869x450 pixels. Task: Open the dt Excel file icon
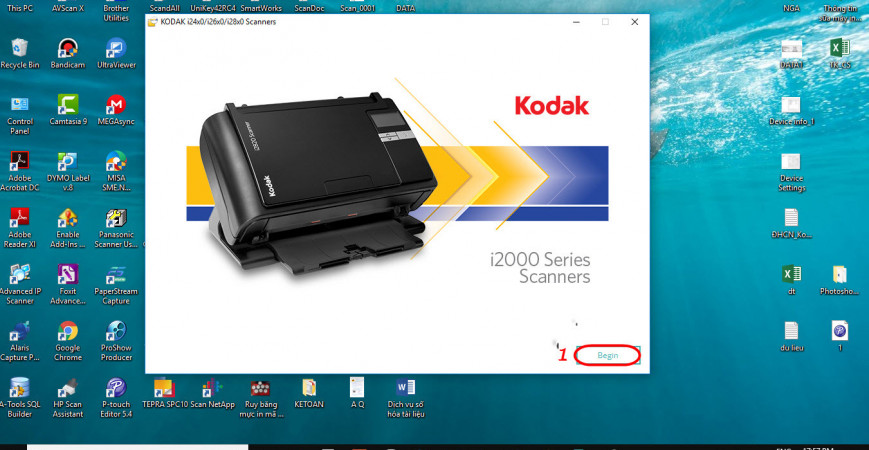click(x=791, y=279)
